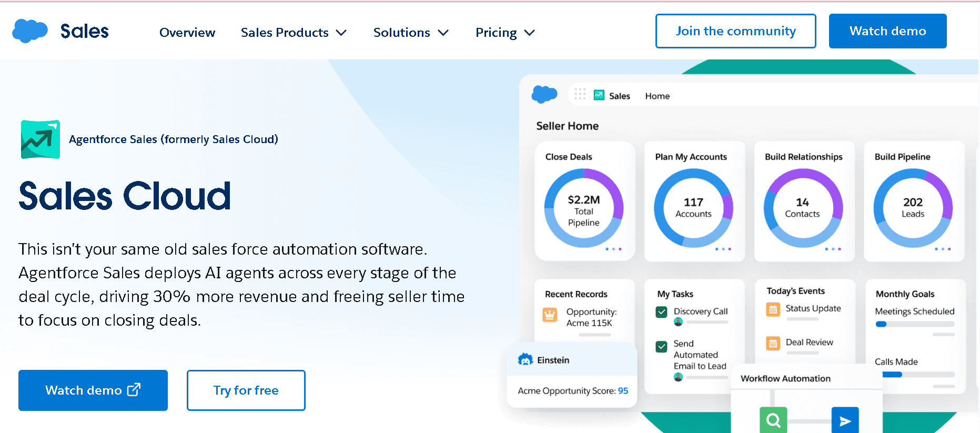The image size is (980, 433).
Task: Click Join the community button
Action: (x=736, y=31)
